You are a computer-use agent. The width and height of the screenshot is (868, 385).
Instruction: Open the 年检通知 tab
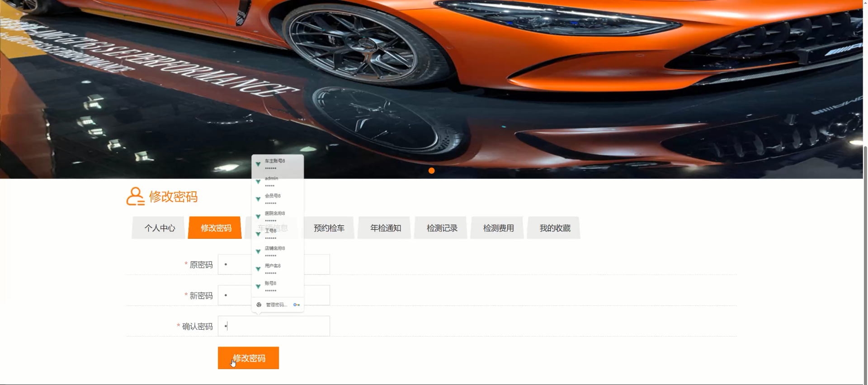coord(385,228)
